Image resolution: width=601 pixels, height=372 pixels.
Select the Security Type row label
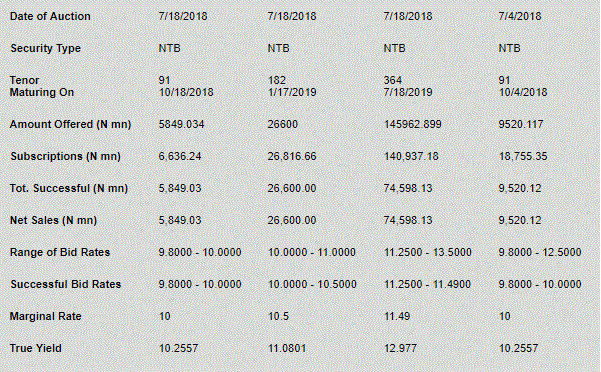pyautogui.click(x=46, y=48)
